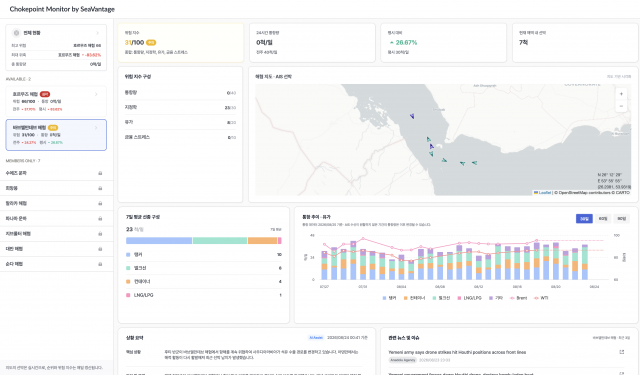
Task: Click the 금융 스트레스 row in risk composition
Action: [x=180, y=137]
